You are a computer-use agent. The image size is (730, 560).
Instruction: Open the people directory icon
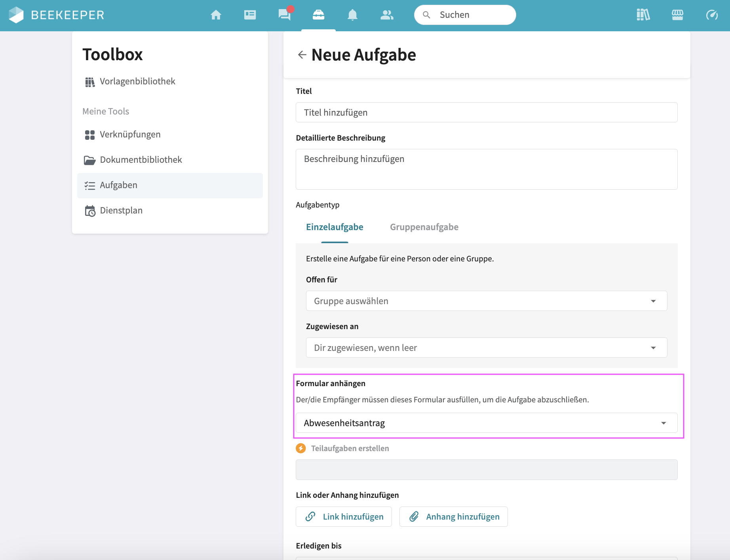click(x=386, y=15)
